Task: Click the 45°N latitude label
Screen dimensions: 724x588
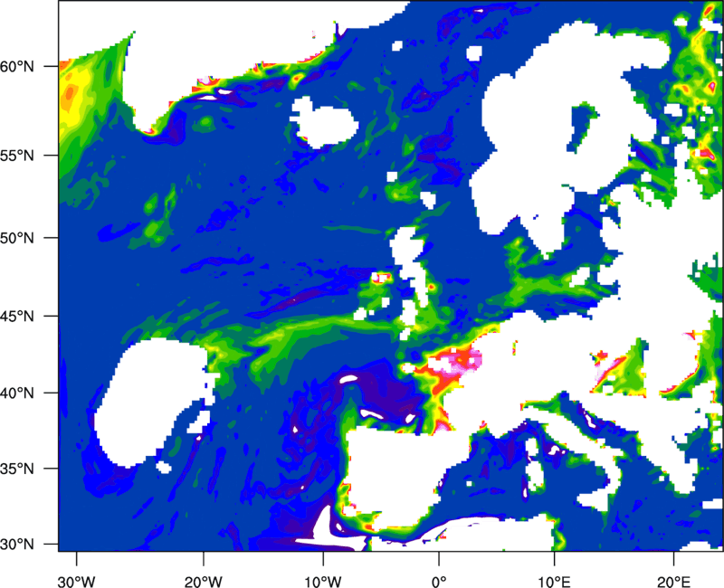Action: pyautogui.click(x=17, y=316)
